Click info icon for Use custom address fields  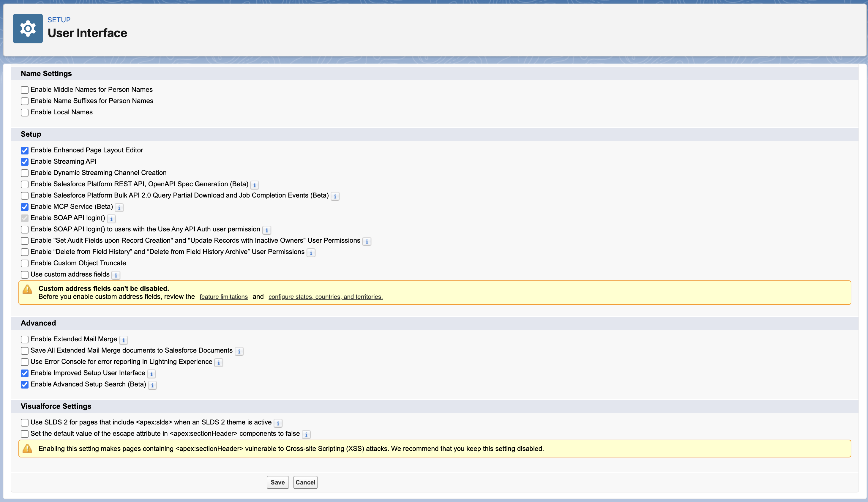(116, 275)
